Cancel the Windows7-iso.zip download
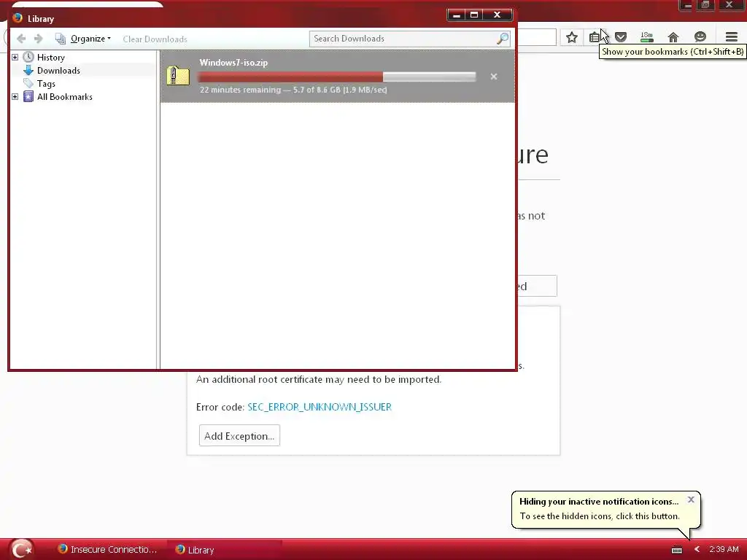747x560 pixels. [x=494, y=76]
